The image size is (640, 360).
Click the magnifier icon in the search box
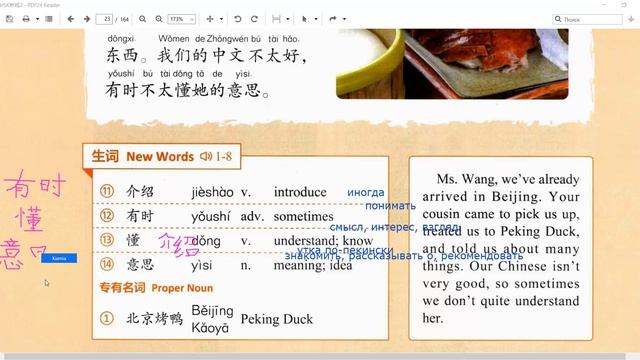click(558, 19)
